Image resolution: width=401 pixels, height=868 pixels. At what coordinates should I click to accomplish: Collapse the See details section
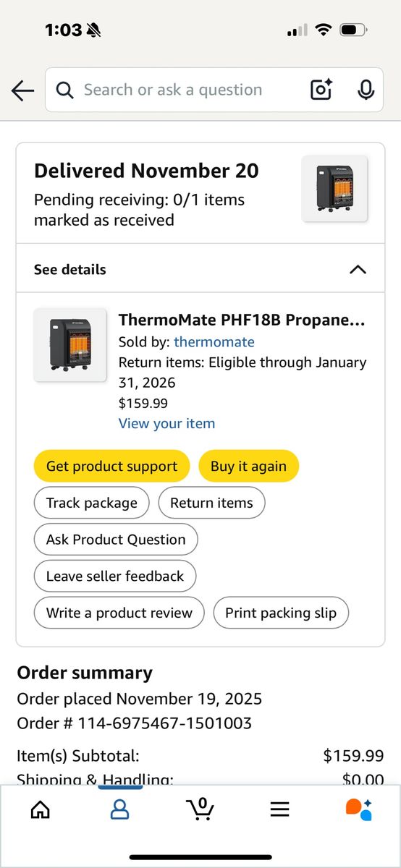click(x=200, y=269)
